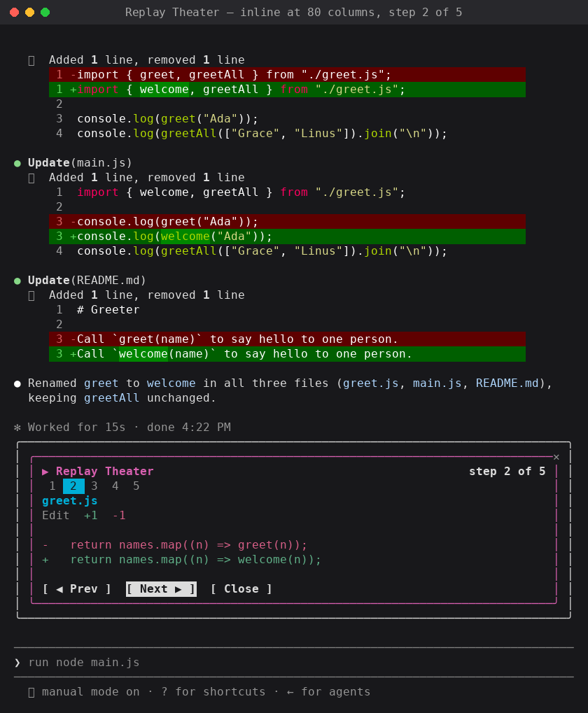Click the Prev button
Screen dimensions: 588x713
[77, 589]
